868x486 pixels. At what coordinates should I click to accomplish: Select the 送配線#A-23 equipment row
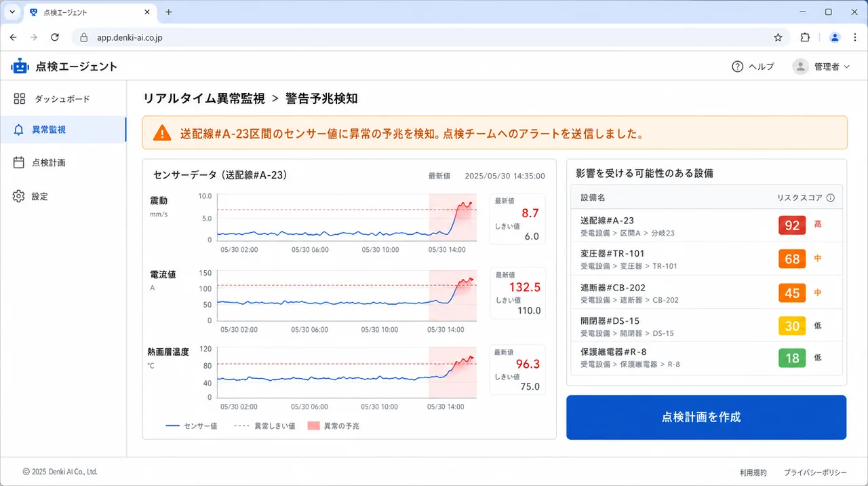(707, 225)
